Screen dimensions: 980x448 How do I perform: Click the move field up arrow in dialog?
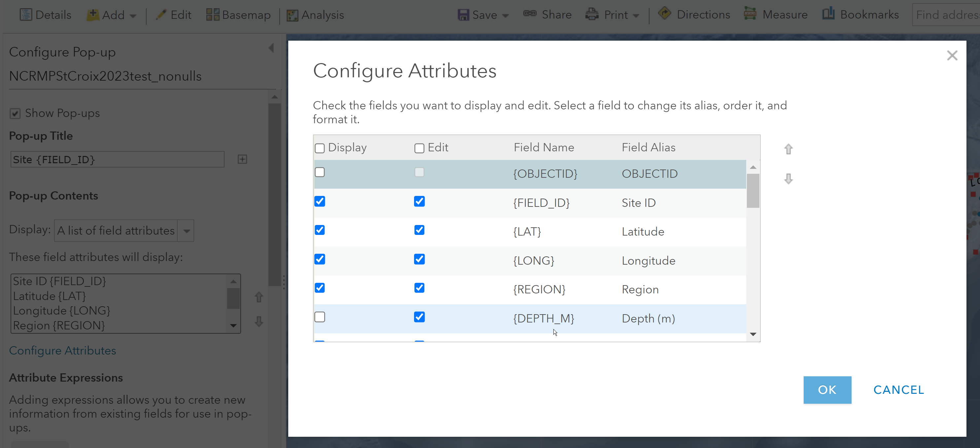tap(788, 149)
